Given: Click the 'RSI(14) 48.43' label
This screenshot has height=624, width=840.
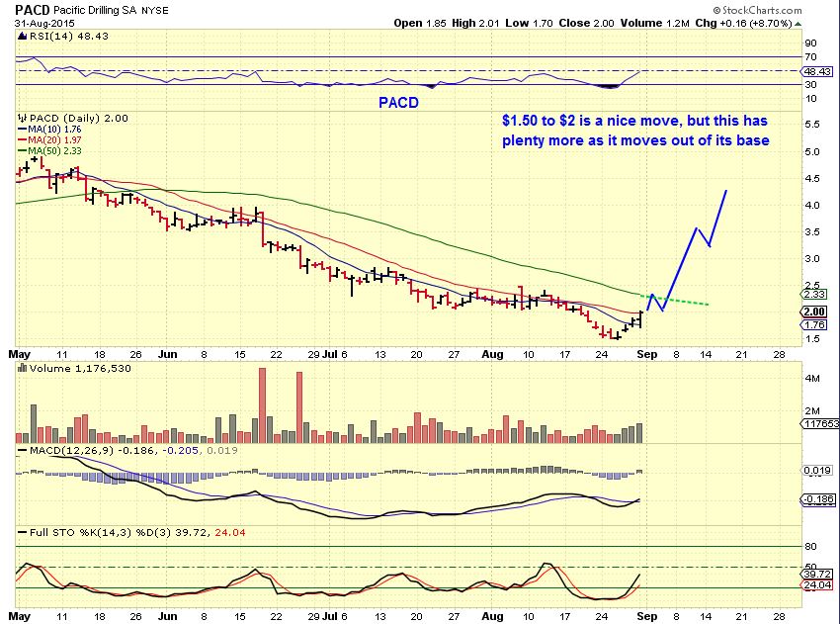Looking at the screenshot, I should pos(68,36).
